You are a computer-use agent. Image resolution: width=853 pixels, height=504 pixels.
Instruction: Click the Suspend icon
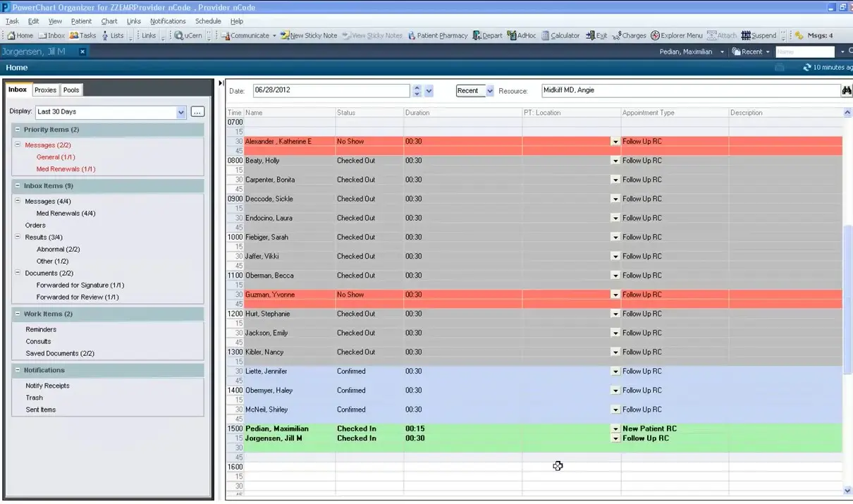pyautogui.click(x=758, y=35)
